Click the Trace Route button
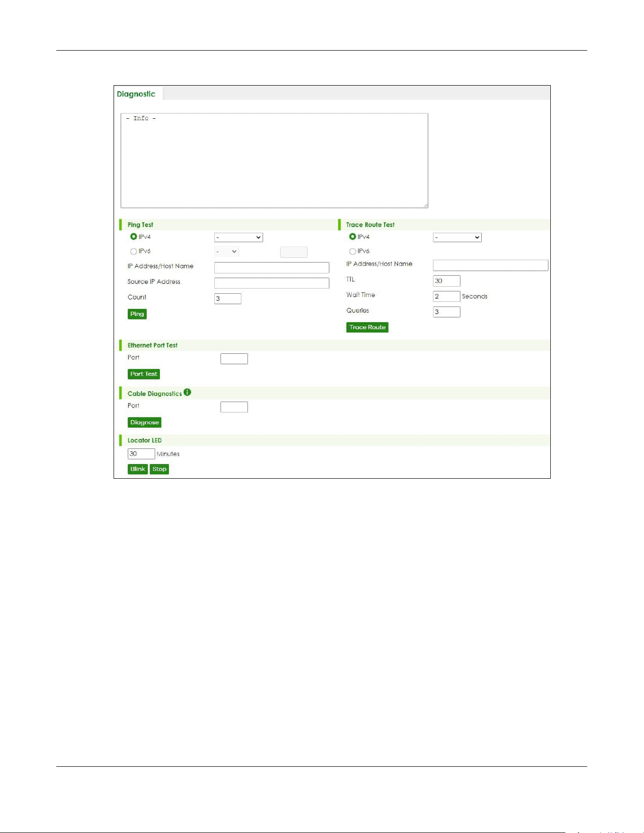Screen dimensions: 644x833 [x=367, y=327]
